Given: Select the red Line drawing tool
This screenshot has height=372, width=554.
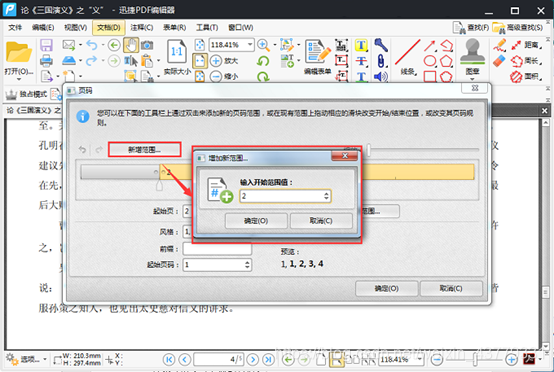Looking at the screenshot, I should (407, 52).
